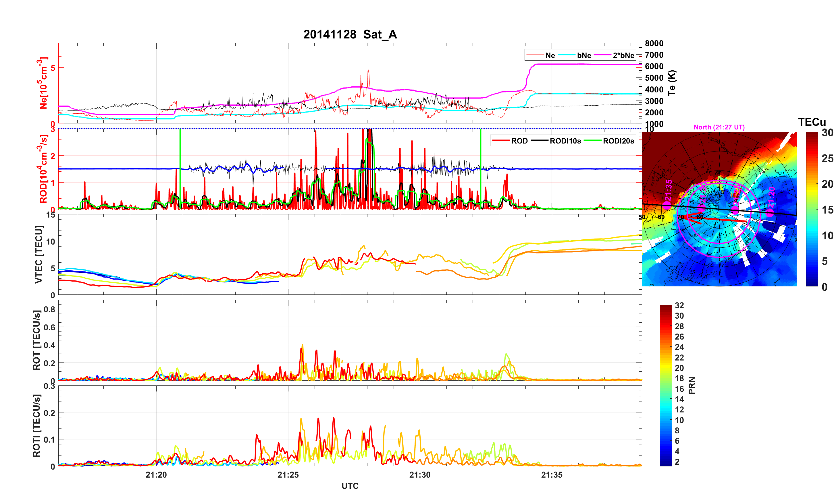
Task: Click the 21:25 tick label on UTC axis
Action: coord(288,474)
